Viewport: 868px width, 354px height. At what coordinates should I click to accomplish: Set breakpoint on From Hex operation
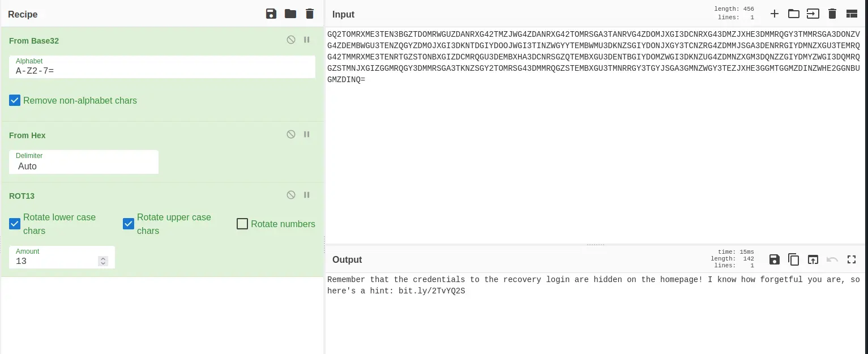[x=307, y=135]
